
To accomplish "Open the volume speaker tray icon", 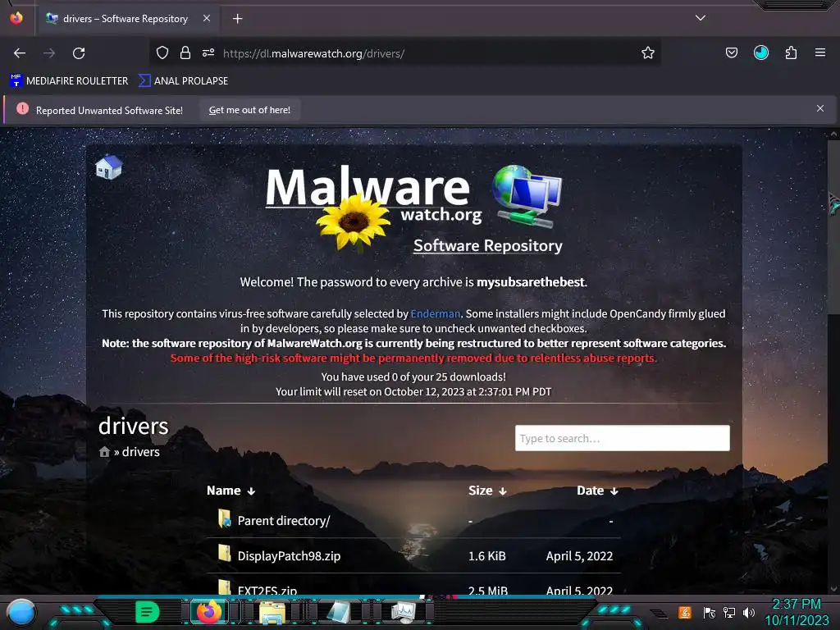I will pos(749,612).
